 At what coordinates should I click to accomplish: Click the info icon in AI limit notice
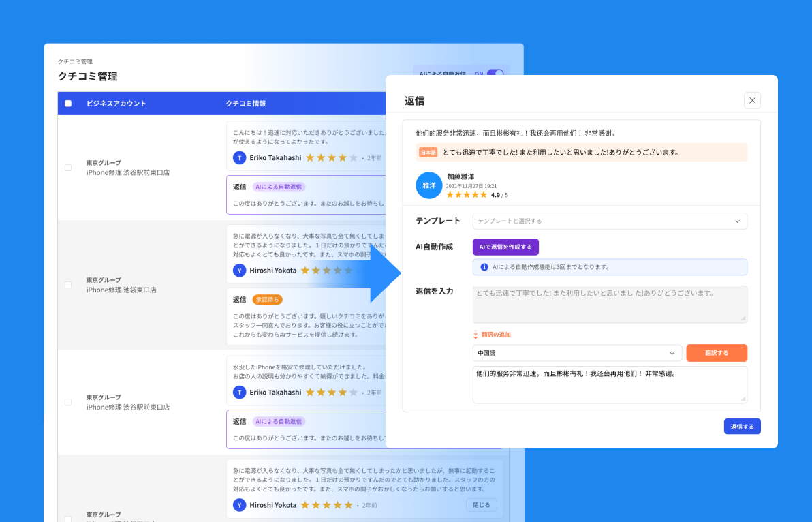[x=484, y=267]
